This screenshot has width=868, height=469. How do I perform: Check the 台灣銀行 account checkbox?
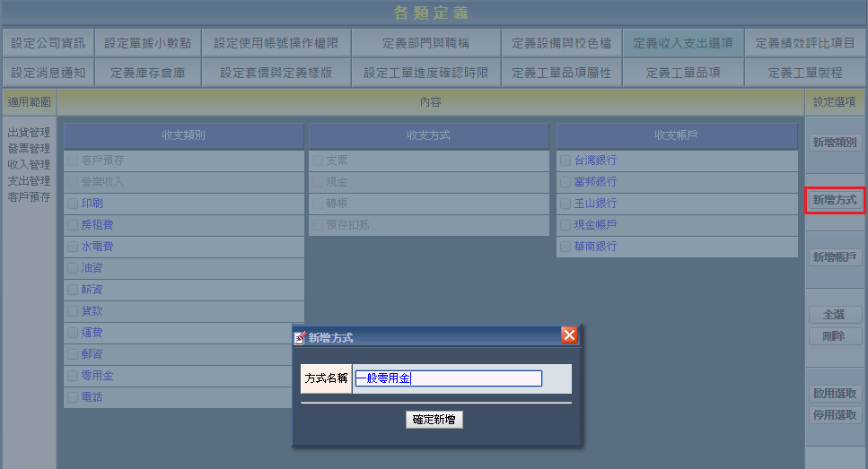pos(566,161)
